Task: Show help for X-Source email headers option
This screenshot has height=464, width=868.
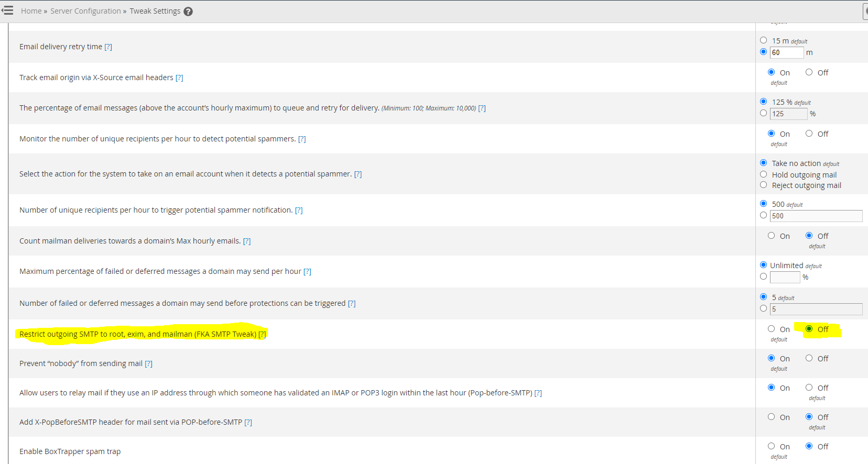Action: pos(179,78)
